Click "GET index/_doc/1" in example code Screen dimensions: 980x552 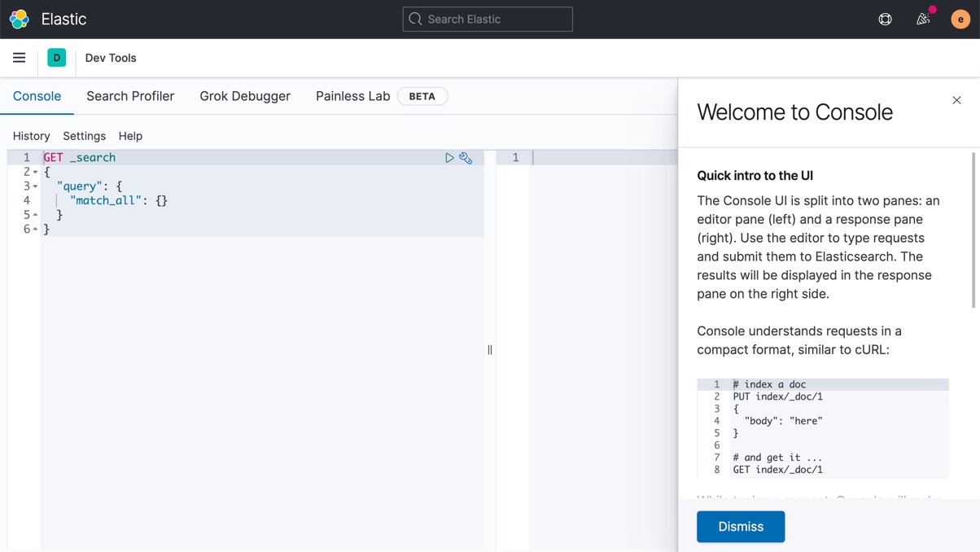[x=778, y=470]
